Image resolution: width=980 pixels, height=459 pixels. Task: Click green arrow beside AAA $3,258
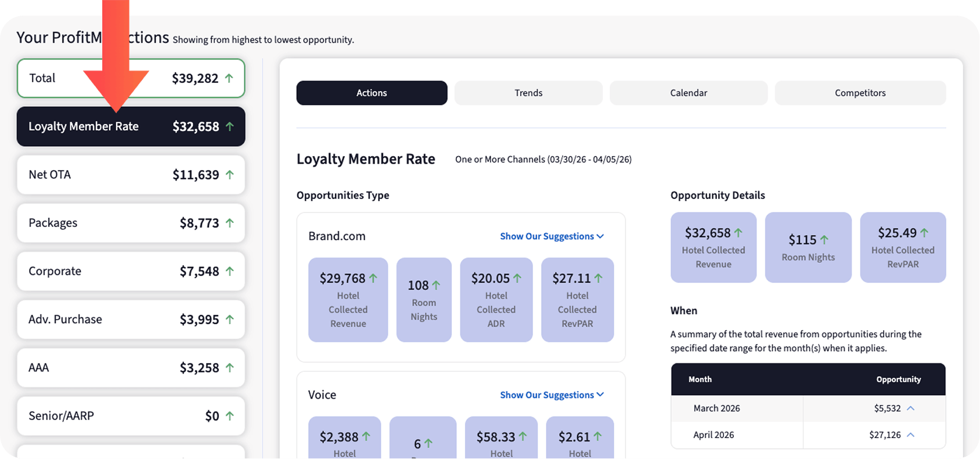[230, 367]
